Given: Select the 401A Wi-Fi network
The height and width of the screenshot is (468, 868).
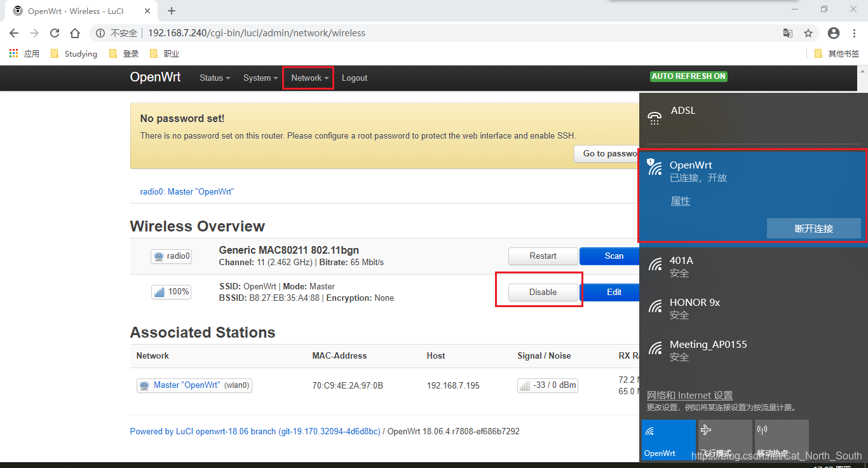Looking at the screenshot, I should (753, 267).
